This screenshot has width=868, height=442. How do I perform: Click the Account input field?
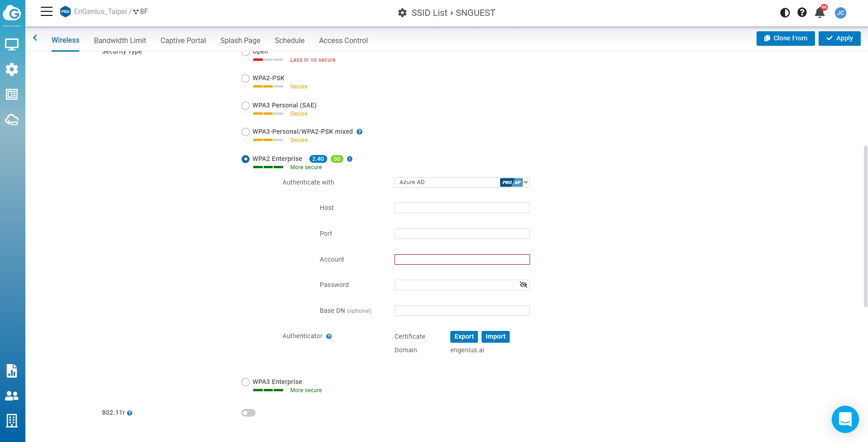(x=462, y=259)
